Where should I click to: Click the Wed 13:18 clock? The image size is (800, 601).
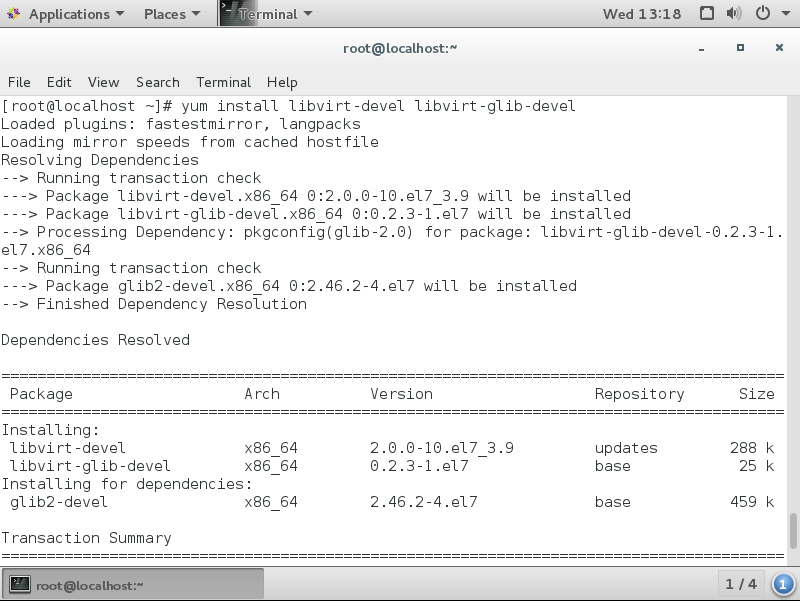642,14
